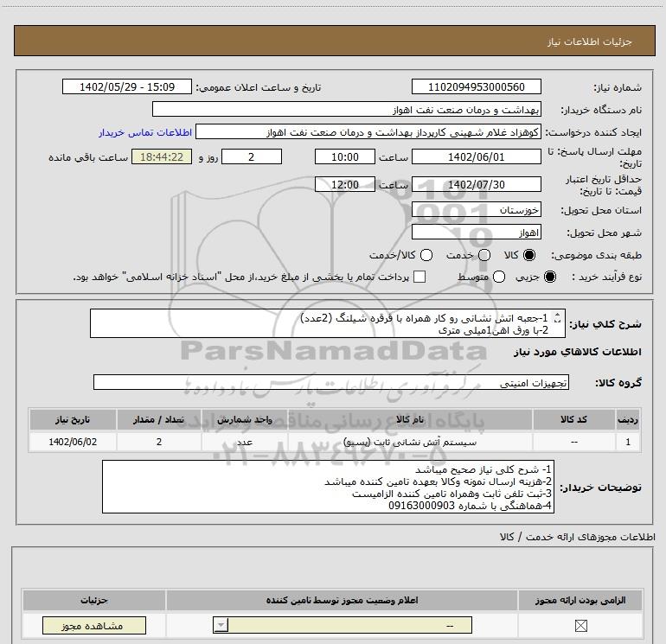Click the تعداد / مقدار column header
666x644 pixels.
tap(159, 419)
